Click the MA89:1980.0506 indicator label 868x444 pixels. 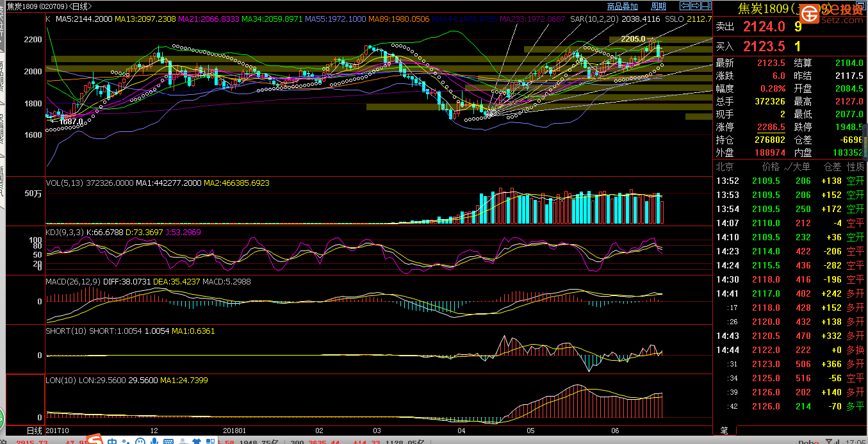click(x=399, y=19)
